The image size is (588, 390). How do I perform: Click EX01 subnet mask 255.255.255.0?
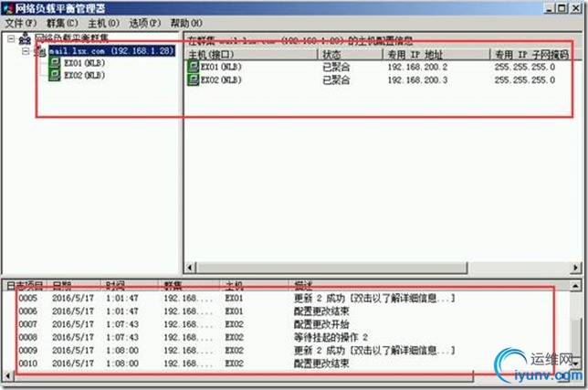(525, 67)
